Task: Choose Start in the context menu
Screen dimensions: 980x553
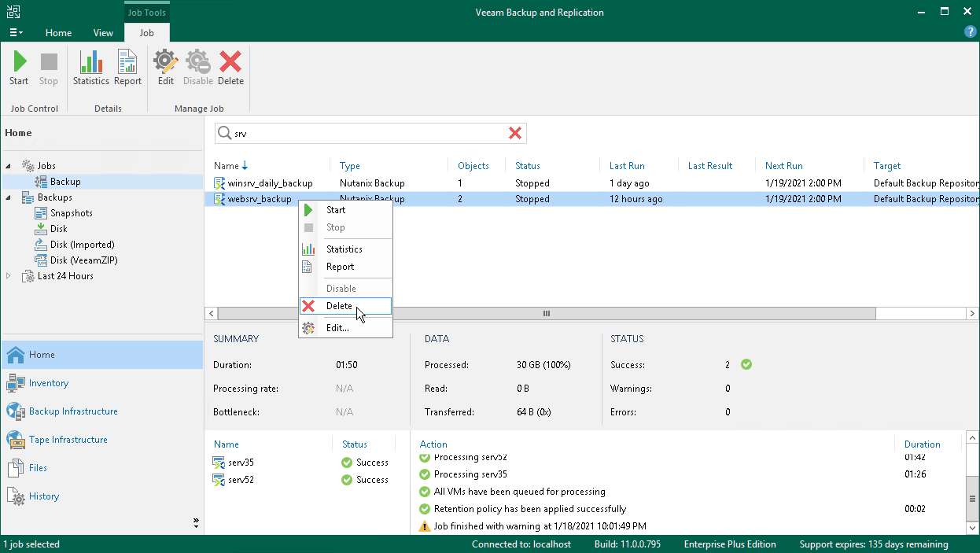Action: (x=345, y=210)
